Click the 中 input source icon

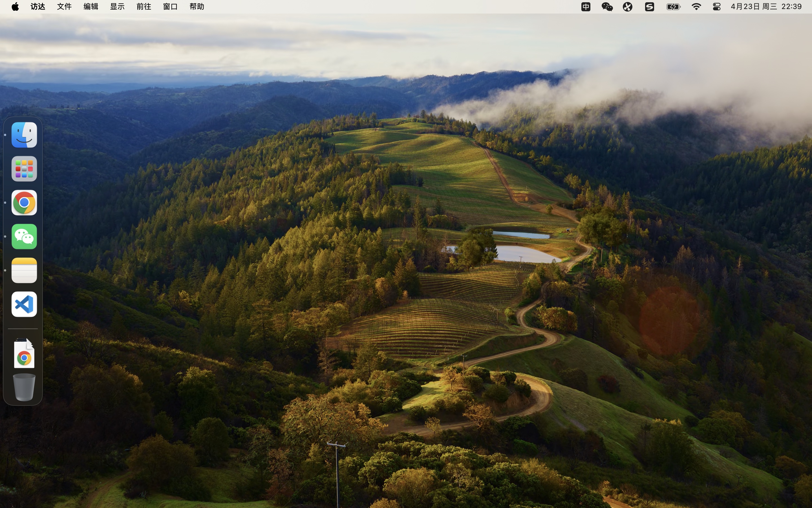click(x=586, y=7)
